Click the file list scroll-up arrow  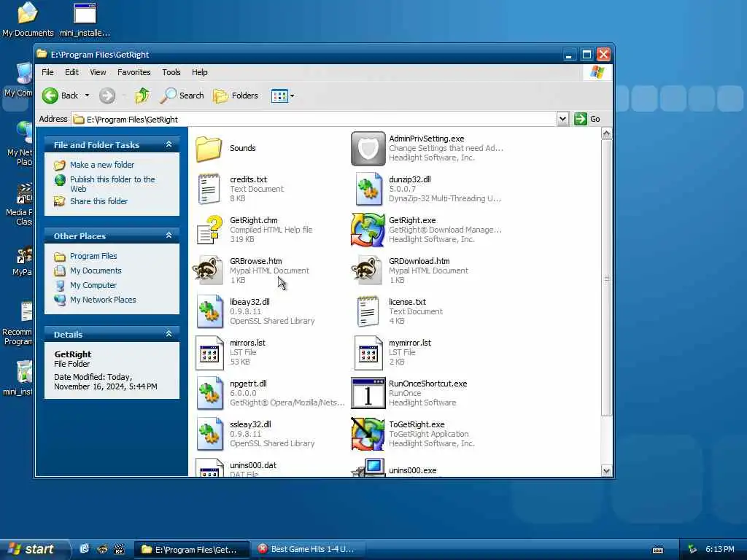pos(606,133)
